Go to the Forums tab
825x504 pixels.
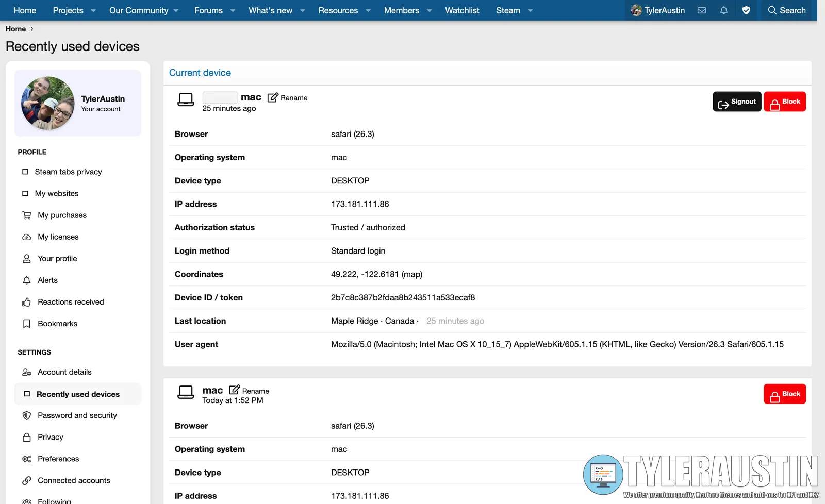pyautogui.click(x=208, y=10)
